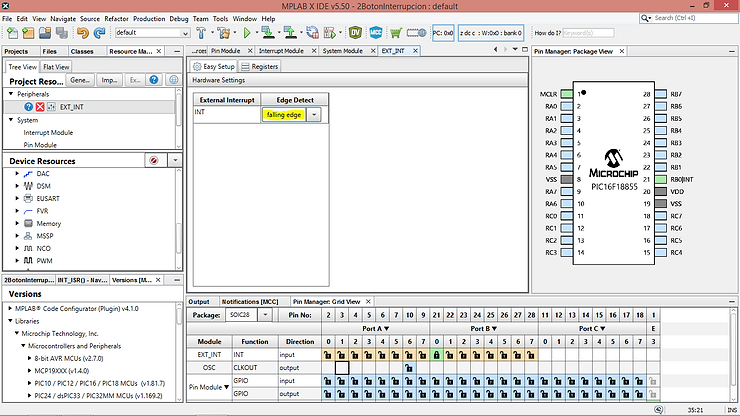Click the RA0 pin 2 box in package view
The height and width of the screenshot is (416, 740).
[x=566, y=106]
